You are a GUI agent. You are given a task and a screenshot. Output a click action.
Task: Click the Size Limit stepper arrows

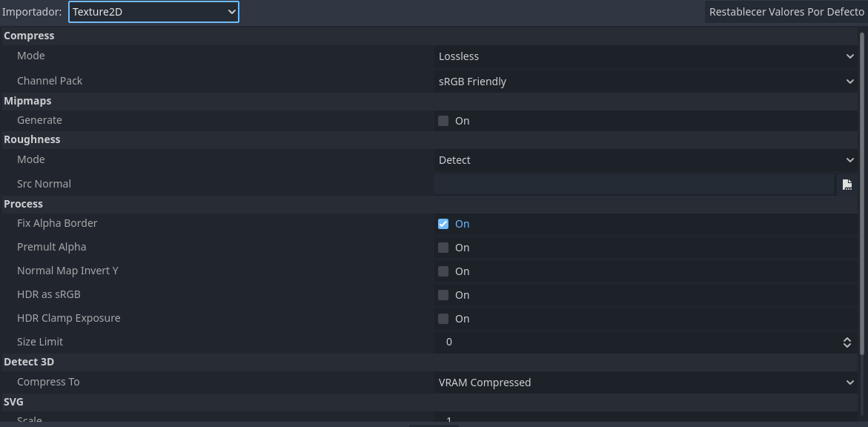click(847, 342)
